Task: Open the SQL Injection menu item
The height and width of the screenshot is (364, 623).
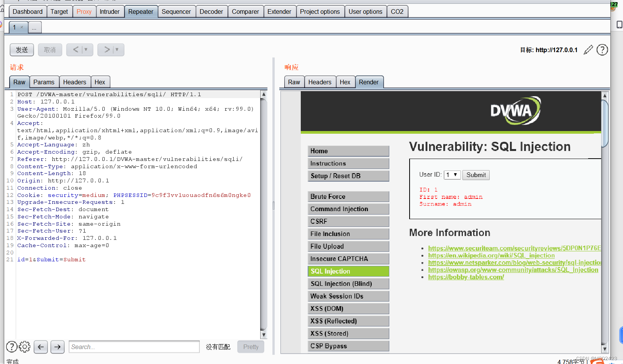Action: point(348,271)
